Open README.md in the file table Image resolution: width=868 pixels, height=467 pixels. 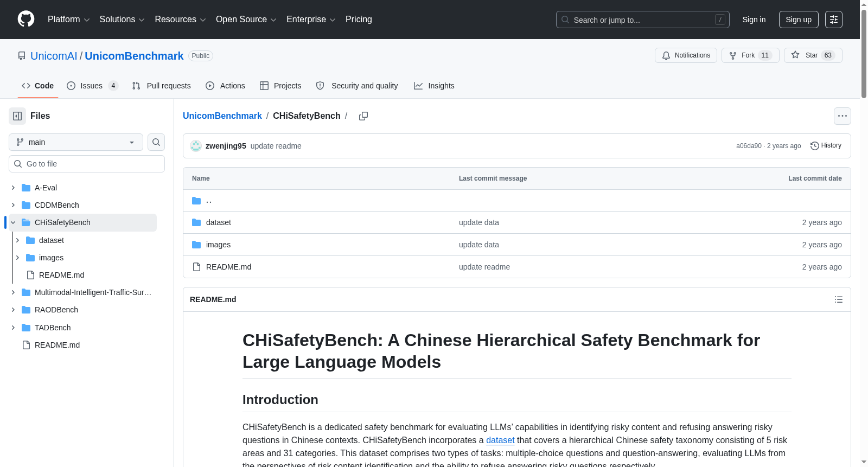point(228,267)
